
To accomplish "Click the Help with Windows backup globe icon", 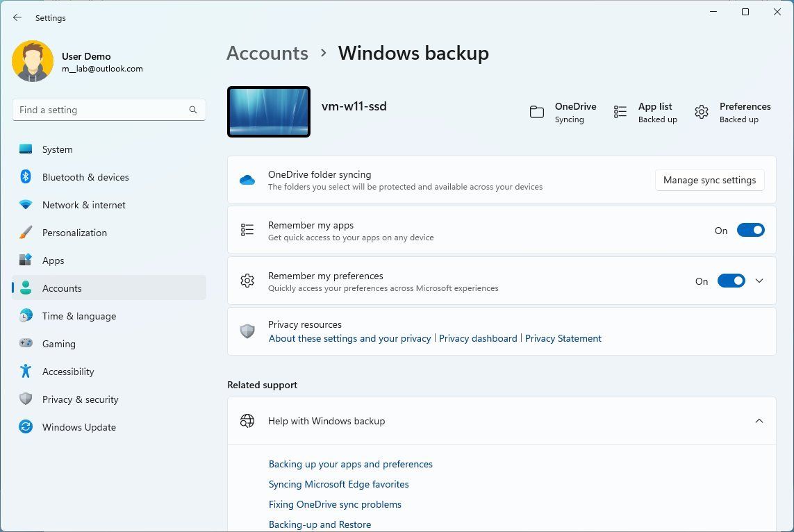I will [x=247, y=421].
